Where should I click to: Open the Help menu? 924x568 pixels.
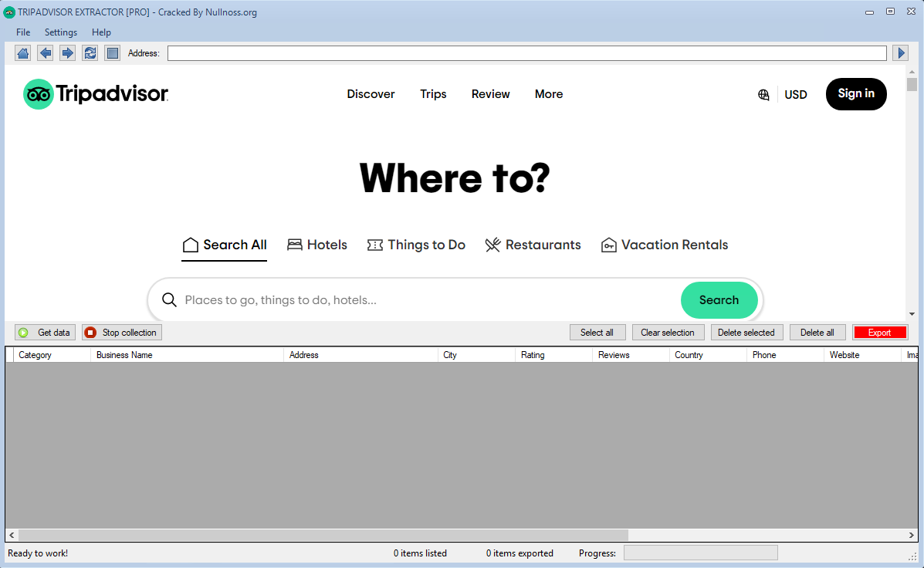click(x=101, y=32)
